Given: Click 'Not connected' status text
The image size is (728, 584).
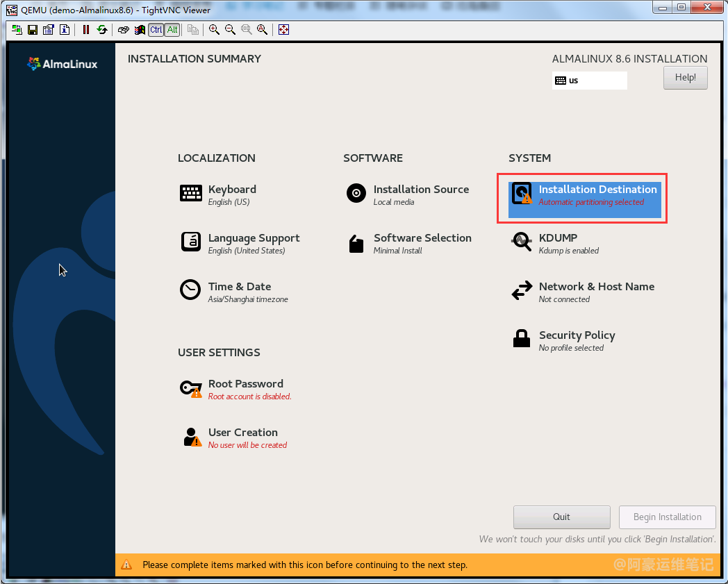Looking at the screenshot, I should [564, 299].
